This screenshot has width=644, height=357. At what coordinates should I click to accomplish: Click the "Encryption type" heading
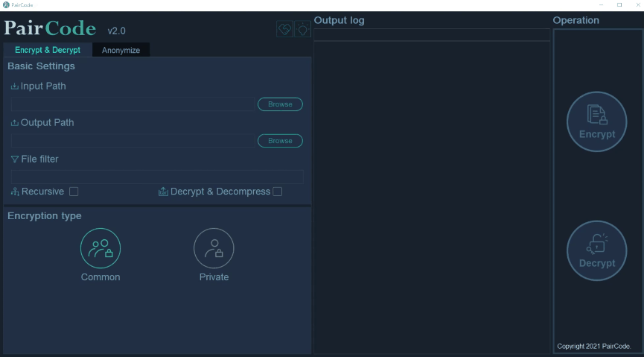[45, 216]
